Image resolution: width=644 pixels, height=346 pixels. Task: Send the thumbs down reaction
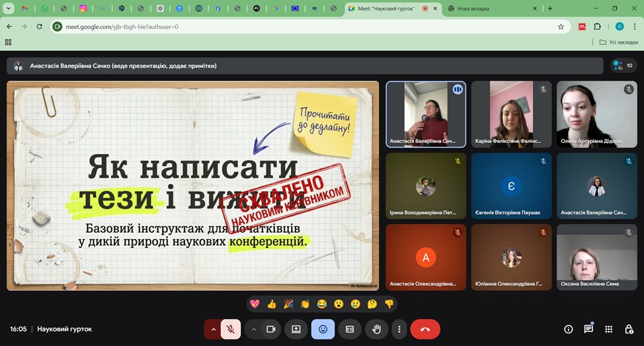(x=389, y=304)
